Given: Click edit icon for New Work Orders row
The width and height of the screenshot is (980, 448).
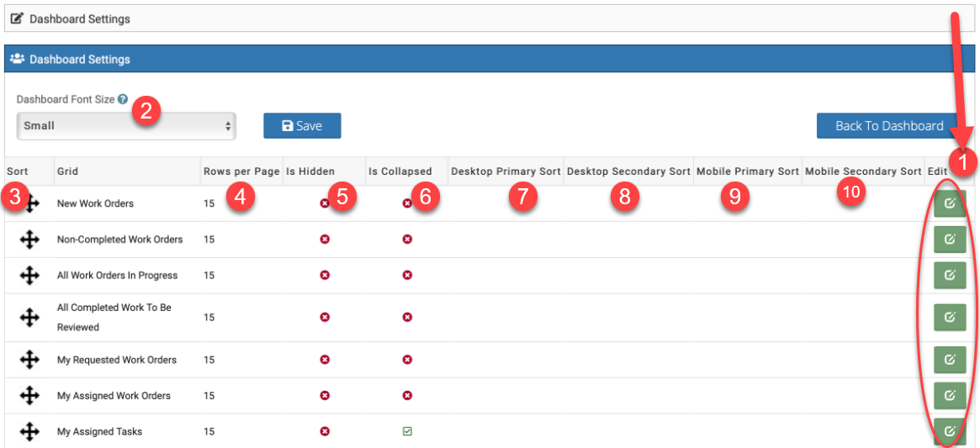Looking at the screenshot, I should 950,203.
